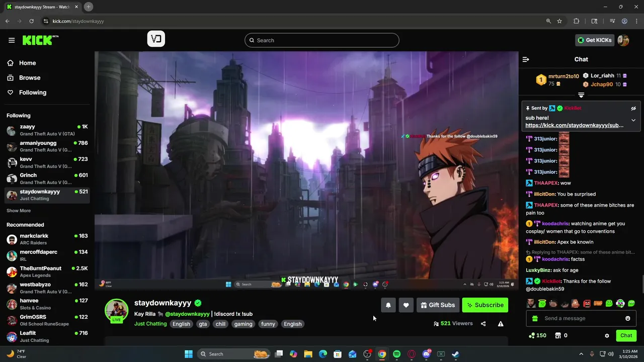Open the clips icon beside search bar
Image resolution: width=644 pixels, height=362 pixels.
156,39
